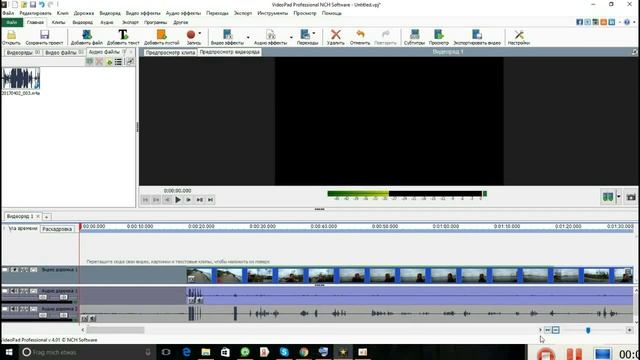Screen dimensions: 640x360
Task: Expand the Переходы dropdown arrow
Action: coord(313,33)
